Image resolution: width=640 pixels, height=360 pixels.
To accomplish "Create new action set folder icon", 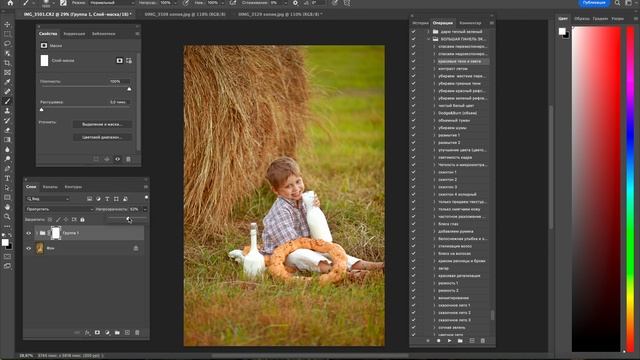I will 460,341.
